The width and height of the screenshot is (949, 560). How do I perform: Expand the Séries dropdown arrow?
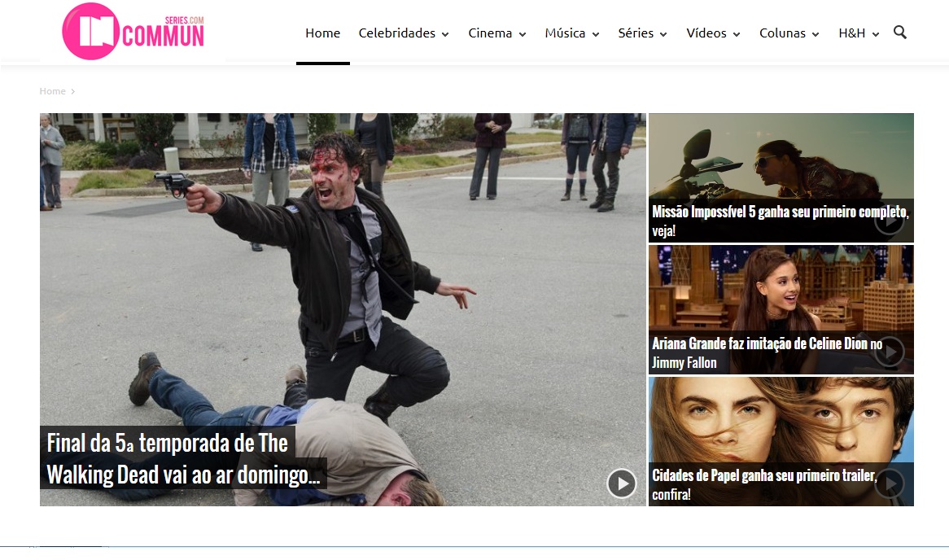(663, 34)
